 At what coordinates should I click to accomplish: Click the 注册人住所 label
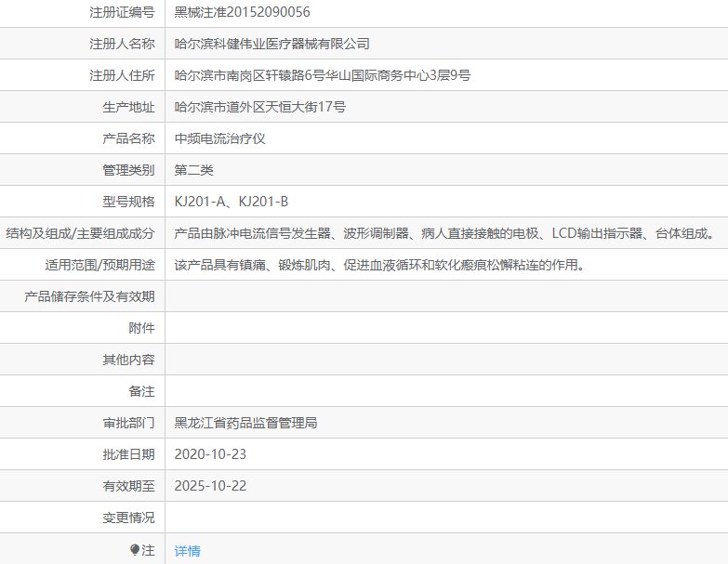coord(122,75)
